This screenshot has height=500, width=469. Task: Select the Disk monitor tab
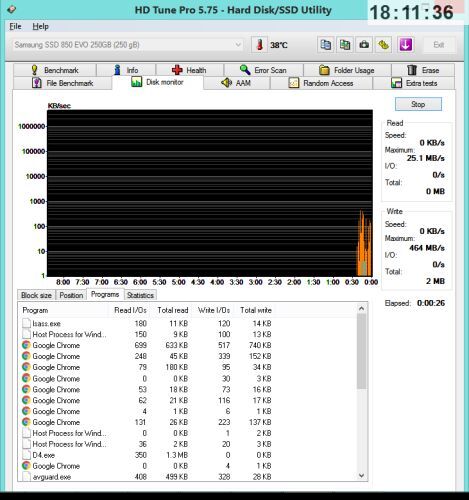coord(158,82)
